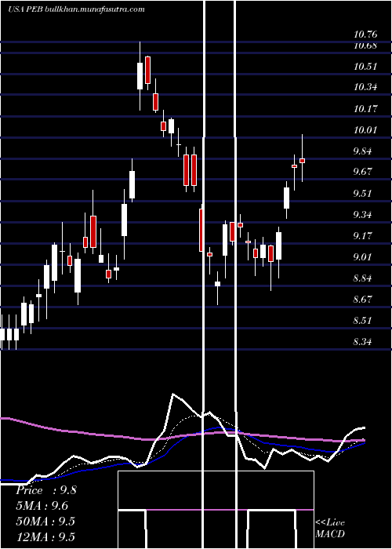Click the 10.76 price label

click(x=365, y=35)
